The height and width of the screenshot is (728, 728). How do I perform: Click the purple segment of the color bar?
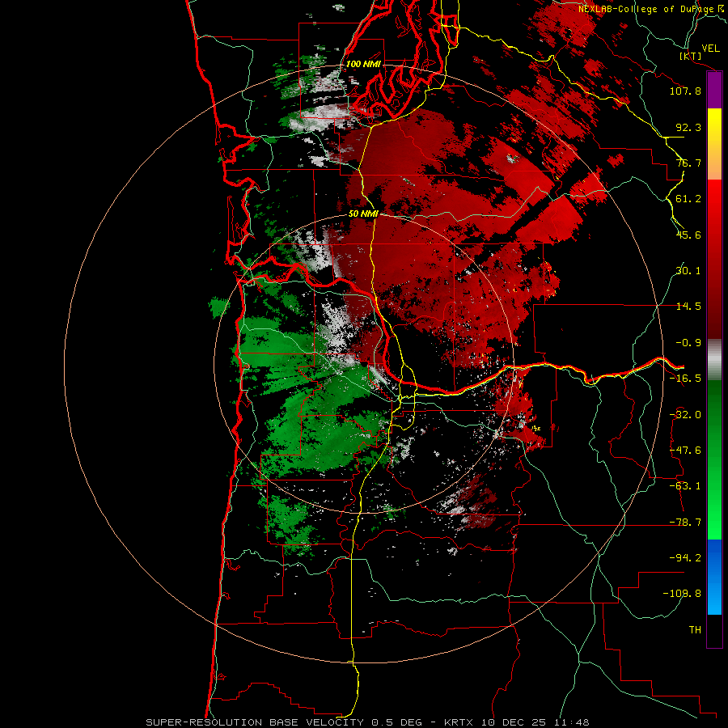[714, 91]
